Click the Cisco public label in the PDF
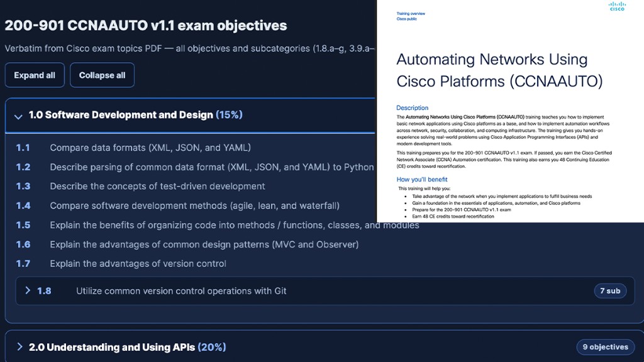 click(x=407, y=19)
